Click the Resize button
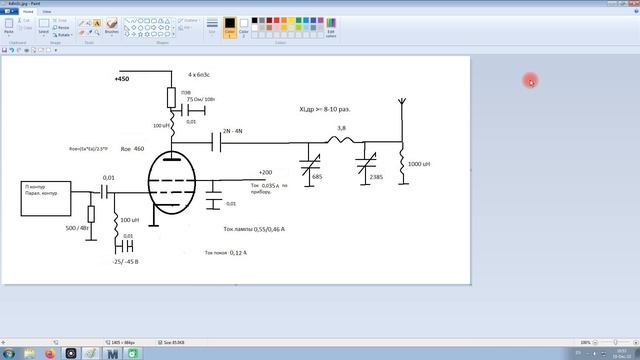The width and height of the screenshot is (640, 360). pos(61,28)
